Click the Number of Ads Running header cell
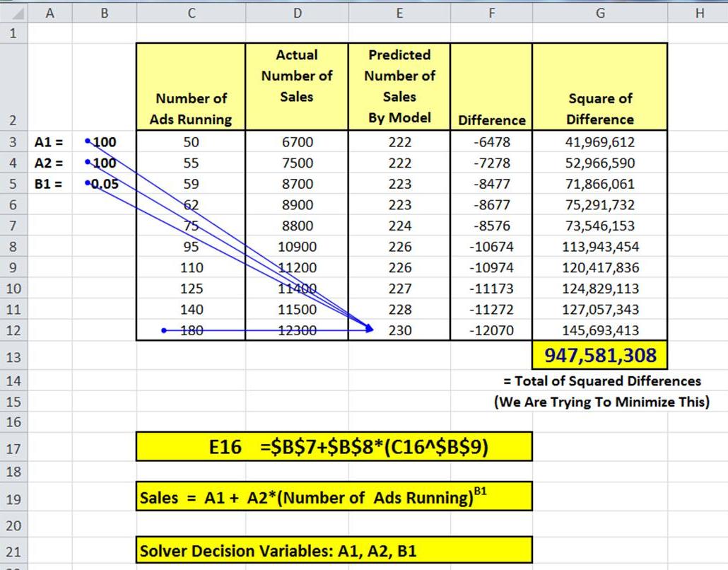728x570 pixels. pyautogui.click(x=191, y=87)
